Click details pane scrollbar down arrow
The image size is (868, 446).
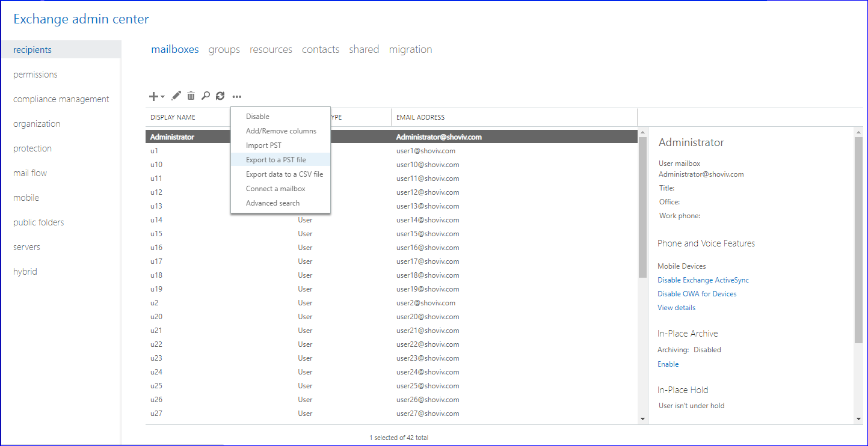click(858, 418)
